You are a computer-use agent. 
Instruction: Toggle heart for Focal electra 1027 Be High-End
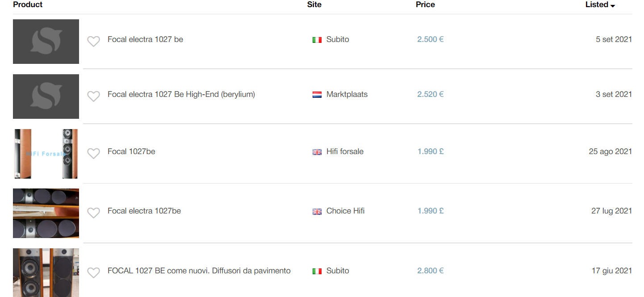[93, 96]
